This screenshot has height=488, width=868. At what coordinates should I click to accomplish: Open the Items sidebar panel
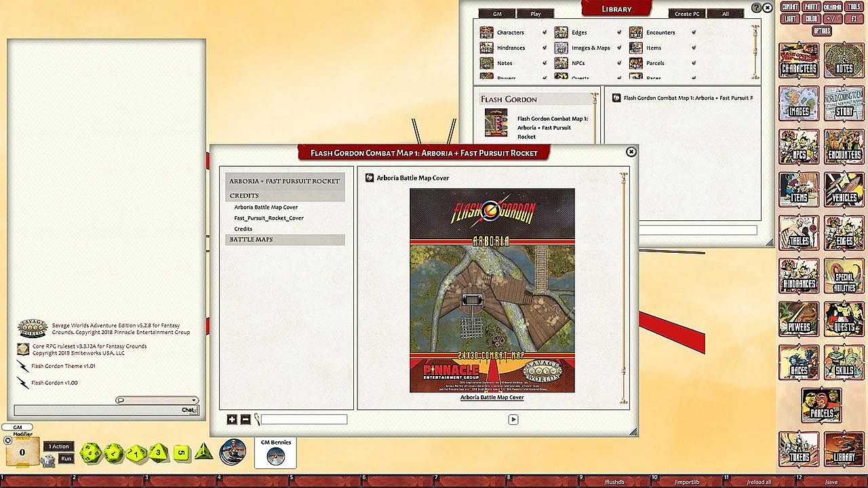pyautogui.click(x=799, y=190)
